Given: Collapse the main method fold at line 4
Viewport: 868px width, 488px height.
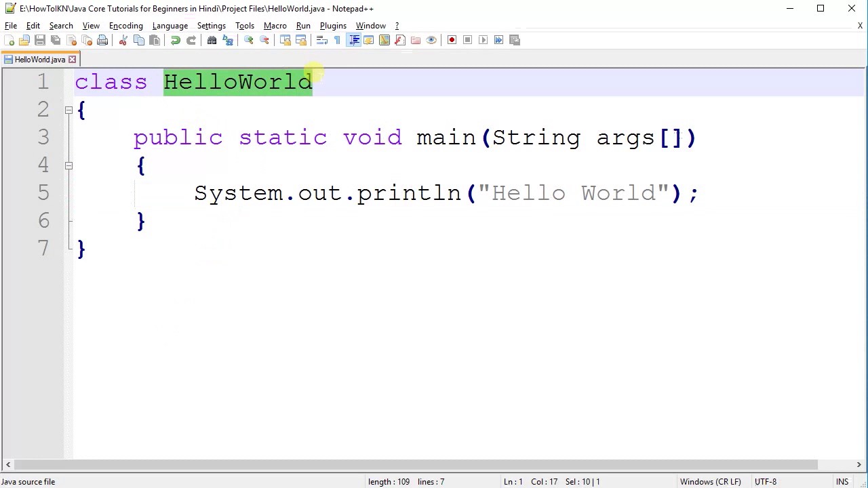Looking at the screenshot, I should (68, 165).
